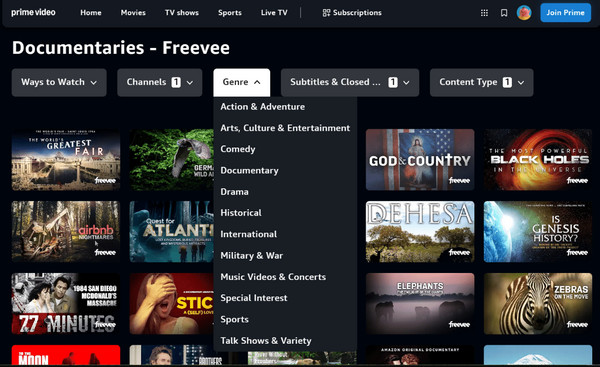
Task: Open Zebras on the Move thumbnail
Action: (538, 303)
